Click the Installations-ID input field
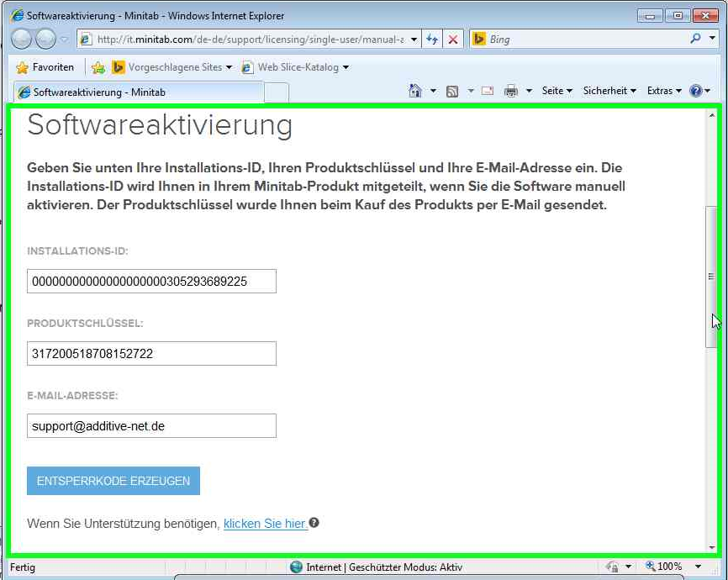 151,281
